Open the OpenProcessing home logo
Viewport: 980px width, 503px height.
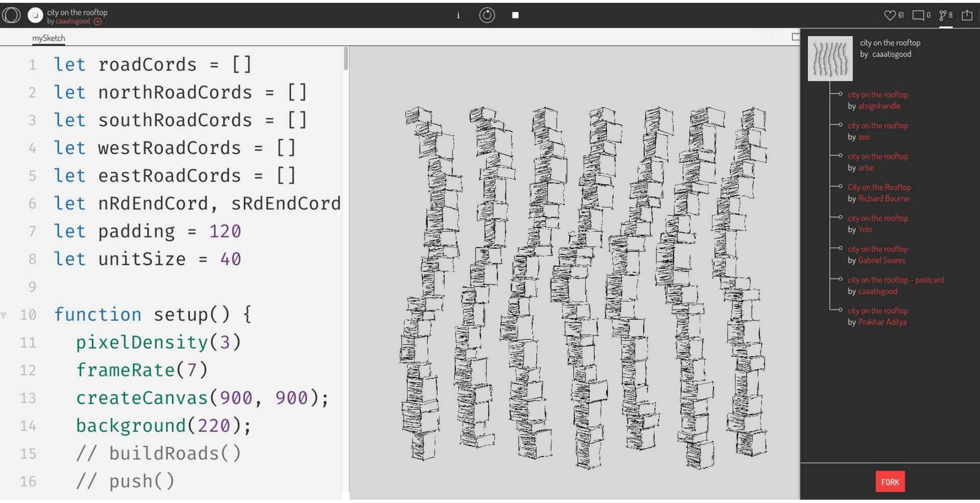(11, 15)
